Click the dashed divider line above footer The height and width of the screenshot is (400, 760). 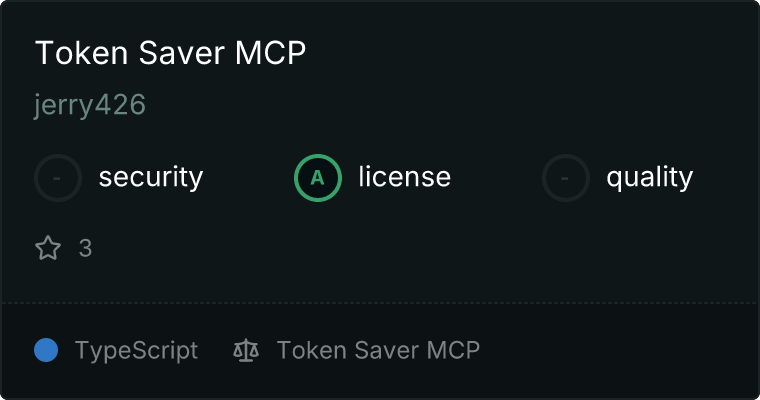point(380,303)
